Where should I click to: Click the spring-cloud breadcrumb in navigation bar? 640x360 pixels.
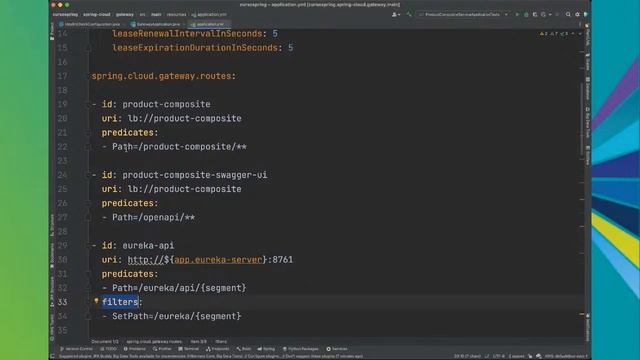[x=97, y=14]
